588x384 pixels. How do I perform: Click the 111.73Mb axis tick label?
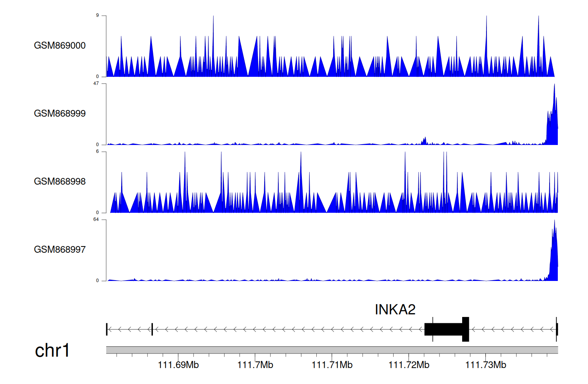(486, 365)
